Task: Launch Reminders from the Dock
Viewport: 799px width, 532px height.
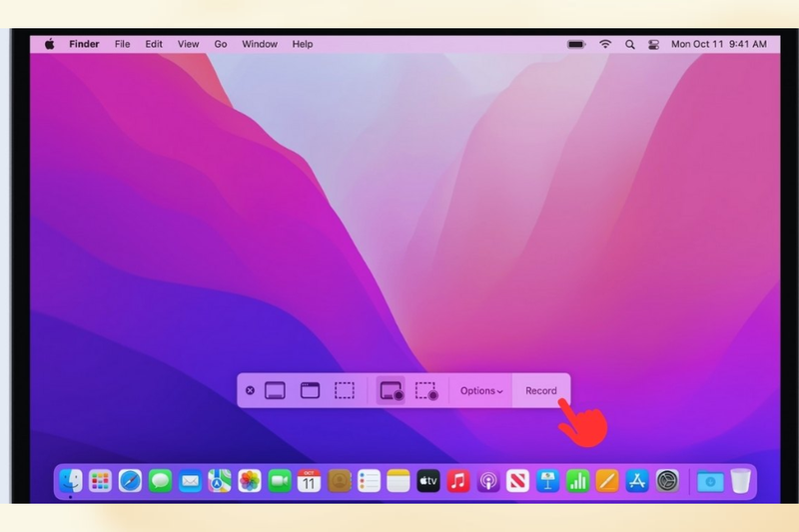Action: [x=369, y=481]
